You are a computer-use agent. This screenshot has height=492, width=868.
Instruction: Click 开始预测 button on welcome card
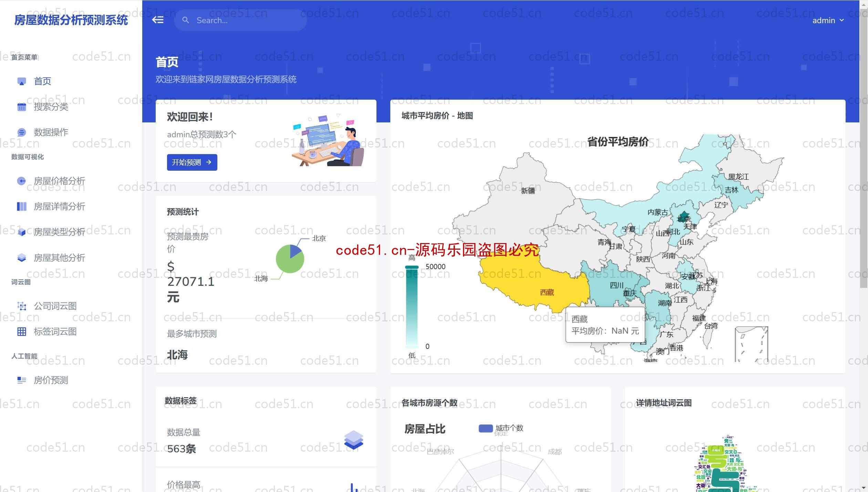(x=191, y=162)
